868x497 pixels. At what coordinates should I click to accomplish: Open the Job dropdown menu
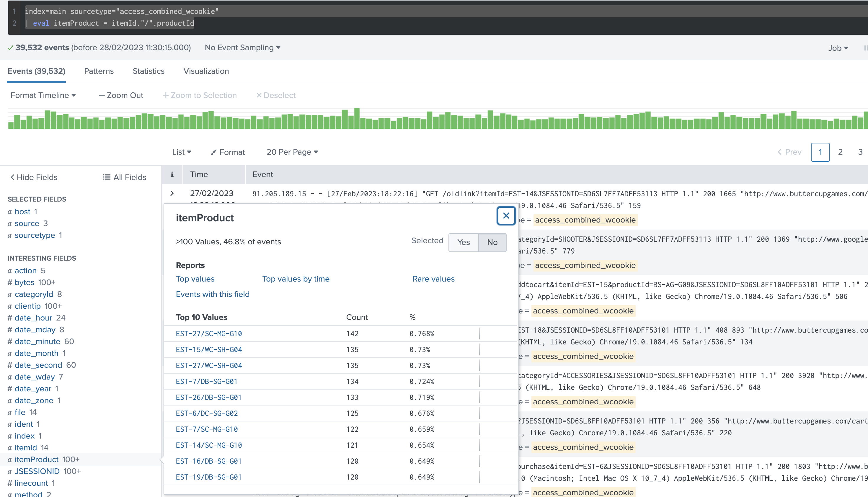click(x=838, y=48)
